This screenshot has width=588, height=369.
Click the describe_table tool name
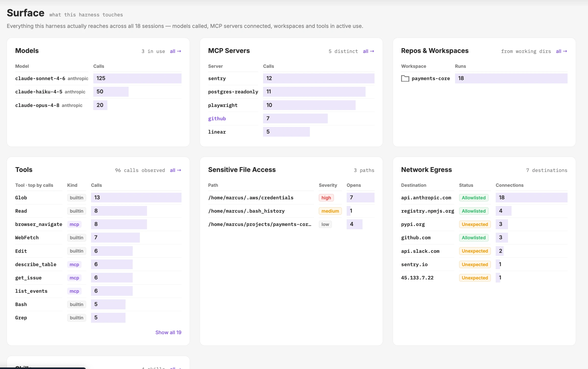(x=36, y=264)
